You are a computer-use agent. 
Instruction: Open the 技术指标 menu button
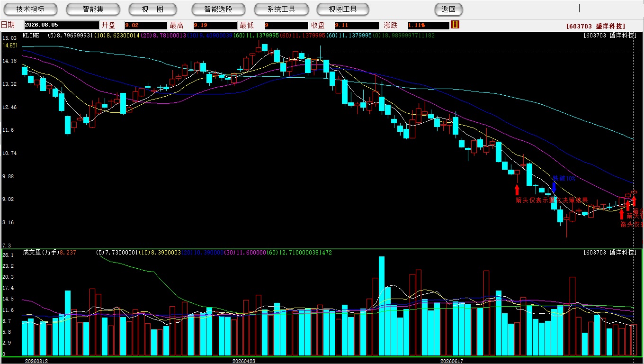pyautogui.click(x=30, y=9)
